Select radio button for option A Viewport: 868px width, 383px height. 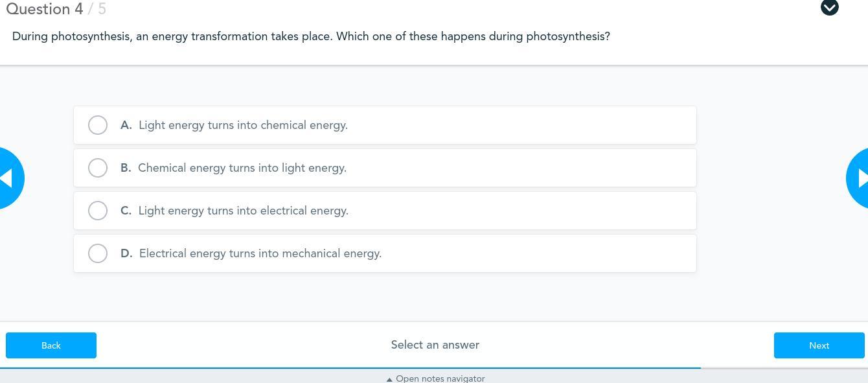click(x=98, y=125)
